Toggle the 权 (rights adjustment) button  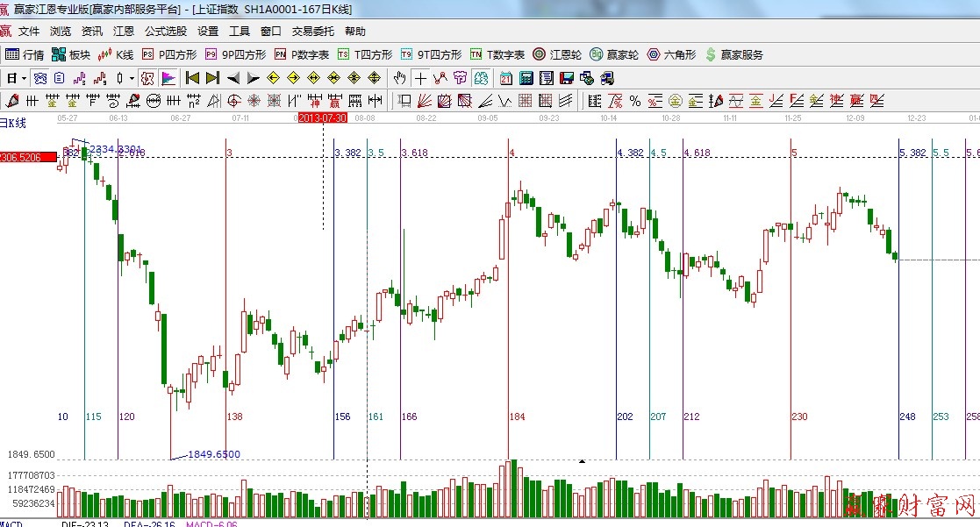pos(147,78)
